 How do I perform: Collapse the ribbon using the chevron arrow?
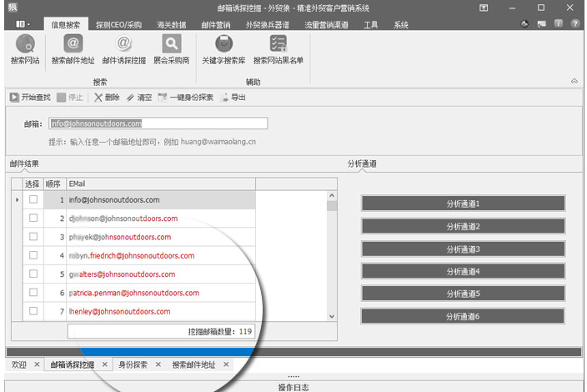click(574, 82)
